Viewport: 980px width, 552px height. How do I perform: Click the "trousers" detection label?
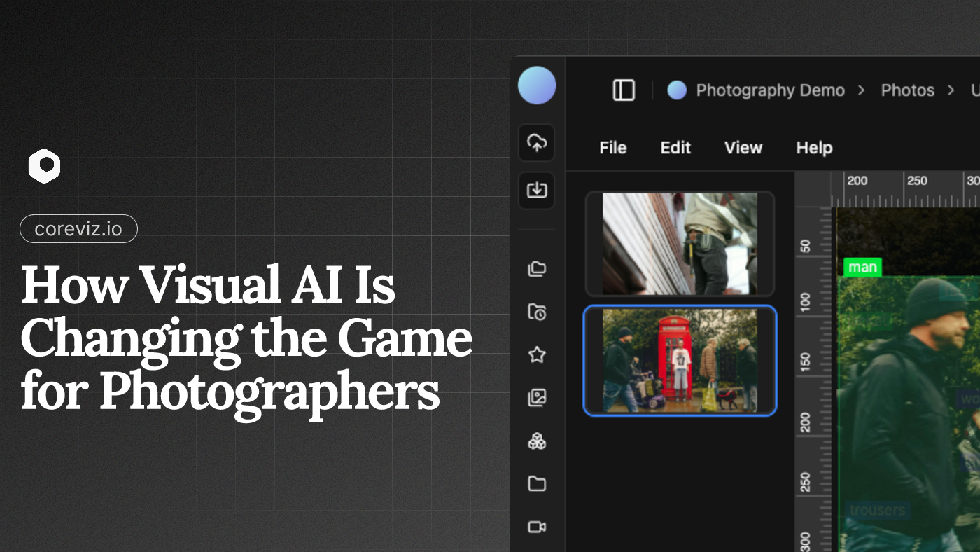[x=878, y=510]
